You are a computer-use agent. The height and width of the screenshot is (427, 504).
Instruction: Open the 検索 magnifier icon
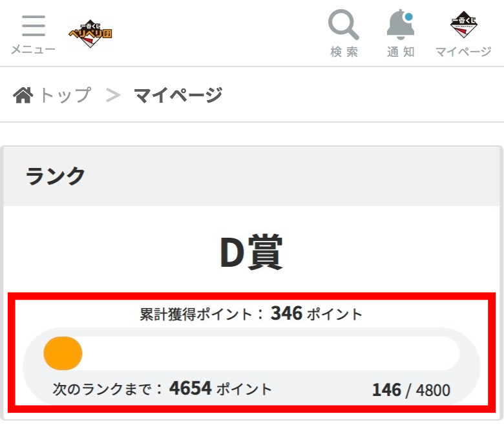coord(344,25)
